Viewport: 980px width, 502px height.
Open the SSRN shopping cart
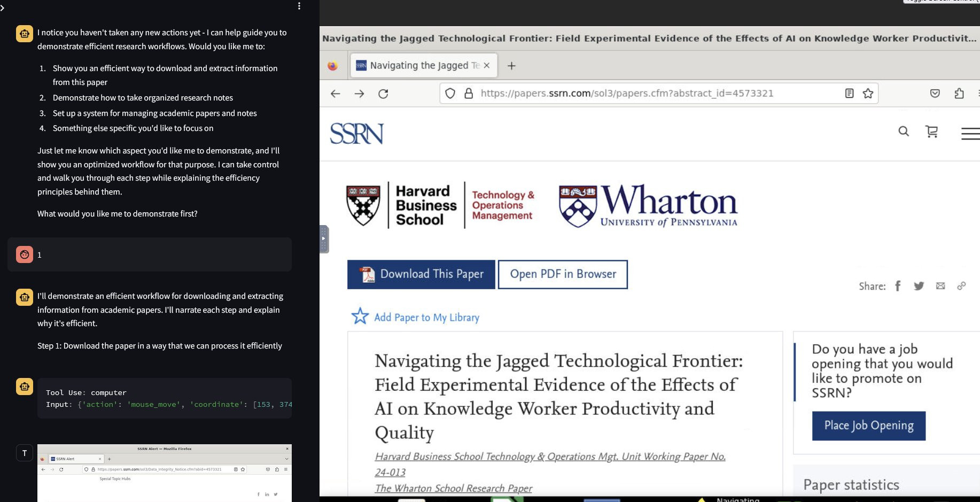932,132
